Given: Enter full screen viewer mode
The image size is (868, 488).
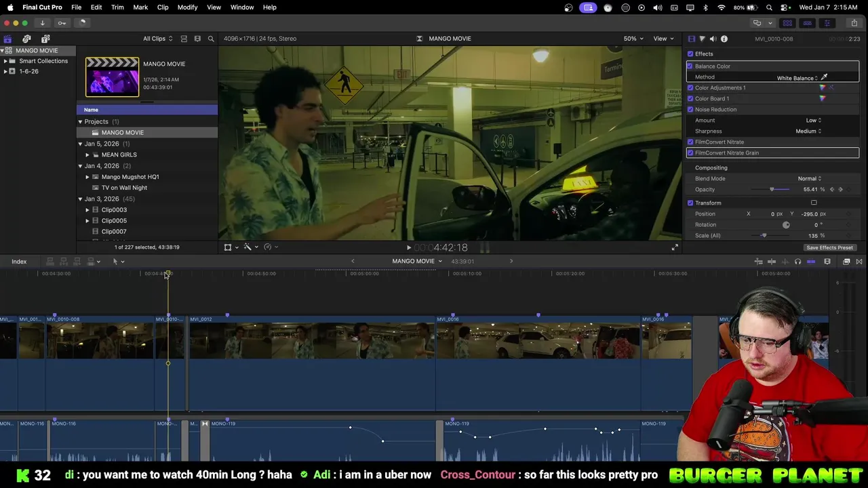Looking at the screenshot, I should tap(675, 247).
